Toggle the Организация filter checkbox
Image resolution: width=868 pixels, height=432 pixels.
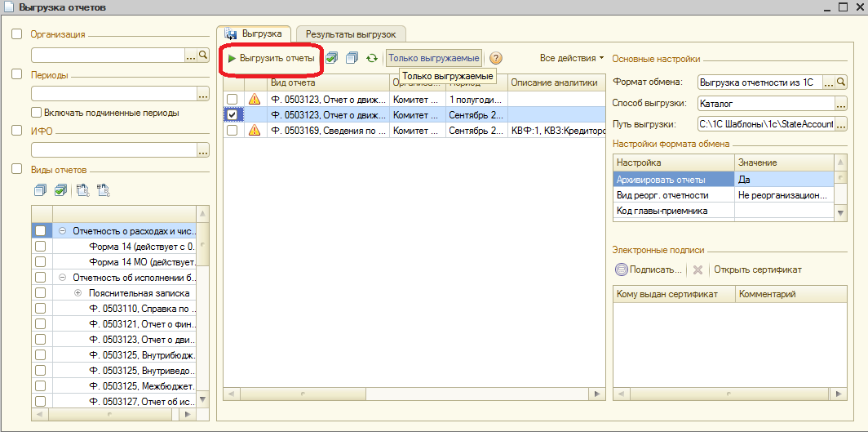(x=17, y=34)
